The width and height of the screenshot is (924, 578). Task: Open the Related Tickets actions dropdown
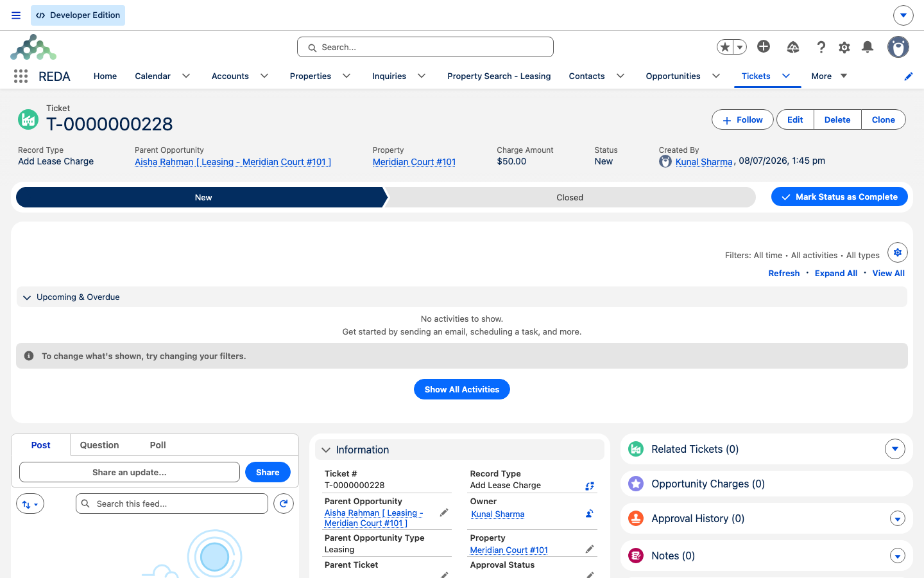(x=895, y=449)
